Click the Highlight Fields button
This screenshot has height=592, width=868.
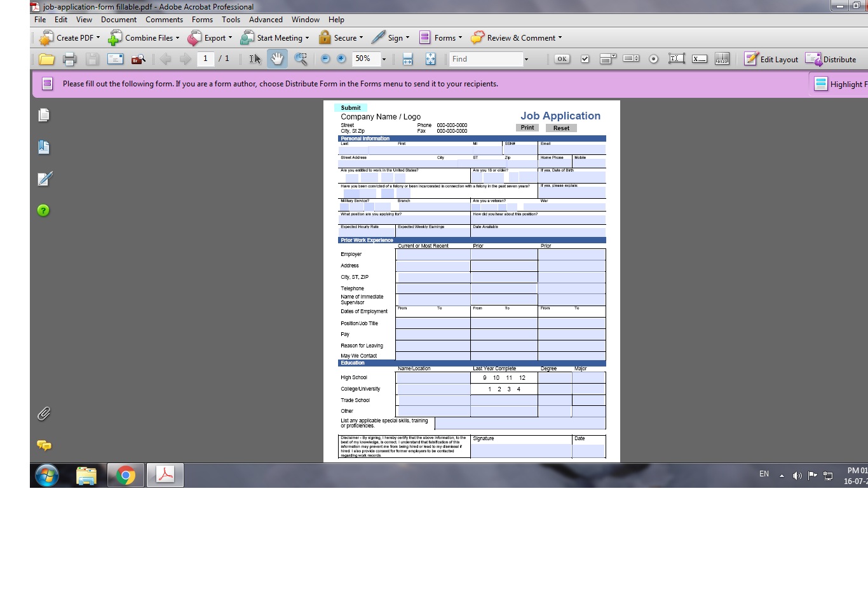click(840, 84)
